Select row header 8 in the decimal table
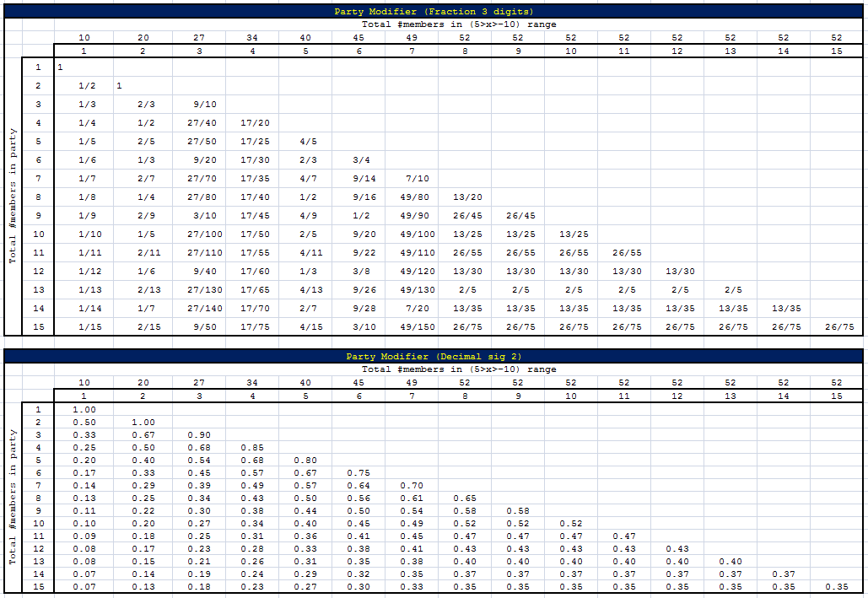Screen dimensions: 868x598 click(38, 498)
